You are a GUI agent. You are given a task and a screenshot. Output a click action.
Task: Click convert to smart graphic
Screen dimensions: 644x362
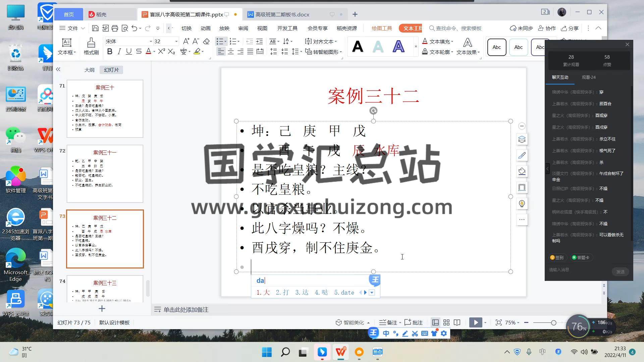coord(324,52)
